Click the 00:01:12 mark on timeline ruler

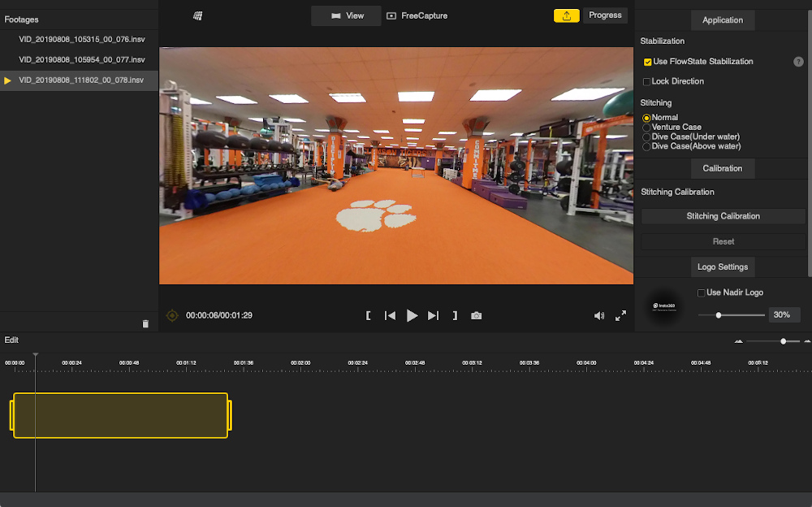tap(186, 363)
